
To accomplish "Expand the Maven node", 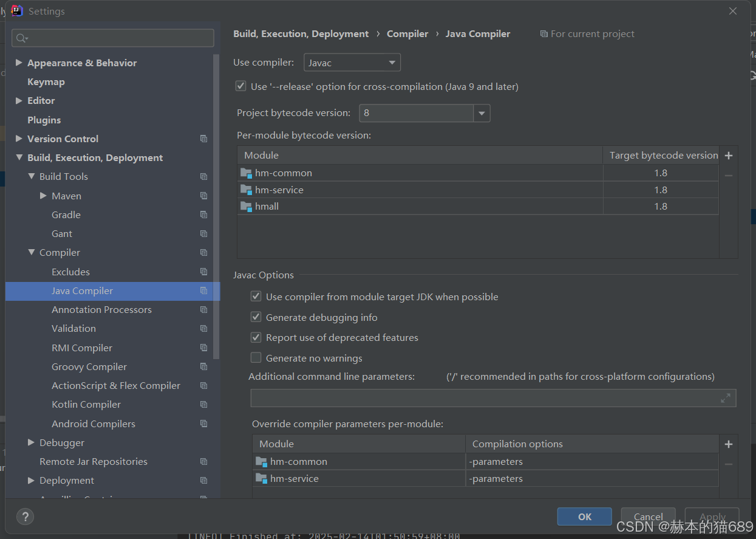I will [43, 196].
